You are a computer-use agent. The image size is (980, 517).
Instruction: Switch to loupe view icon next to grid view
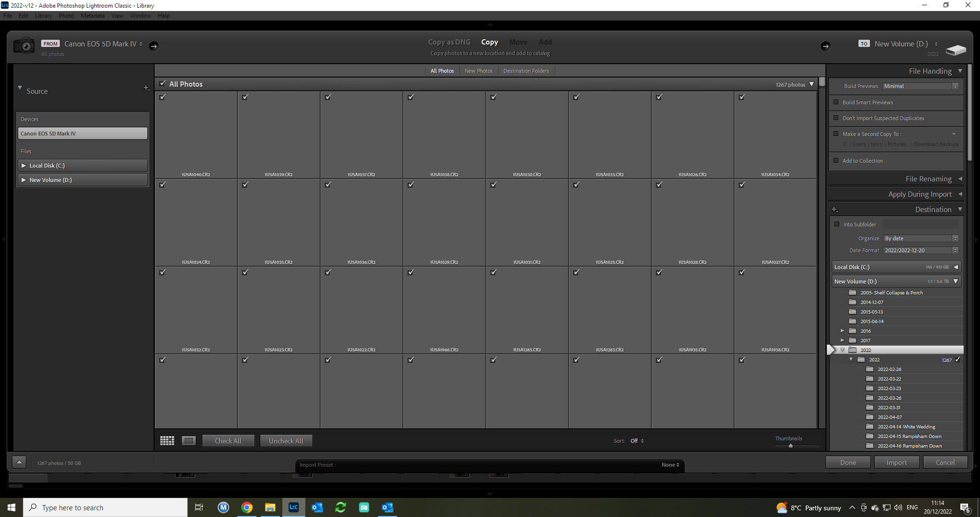(189, 440)
